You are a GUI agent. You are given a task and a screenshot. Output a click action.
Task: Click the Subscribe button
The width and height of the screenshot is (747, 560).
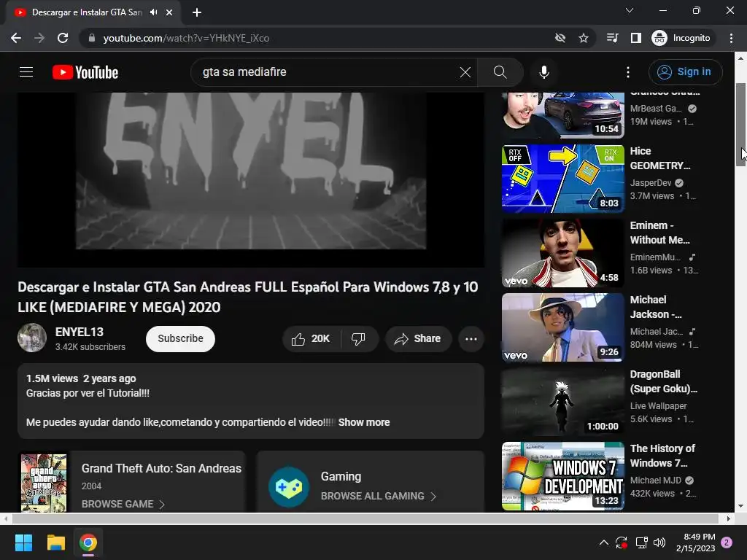tap(181, 338)
